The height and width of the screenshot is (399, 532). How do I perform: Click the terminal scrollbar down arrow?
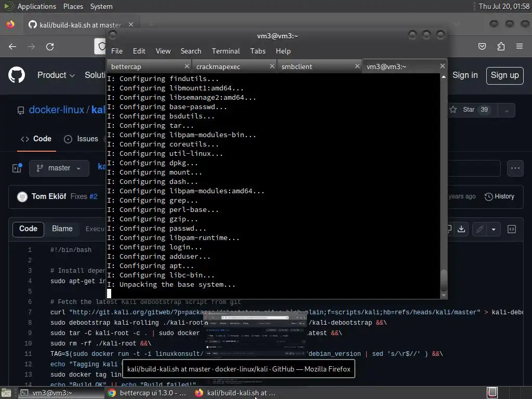444,296
